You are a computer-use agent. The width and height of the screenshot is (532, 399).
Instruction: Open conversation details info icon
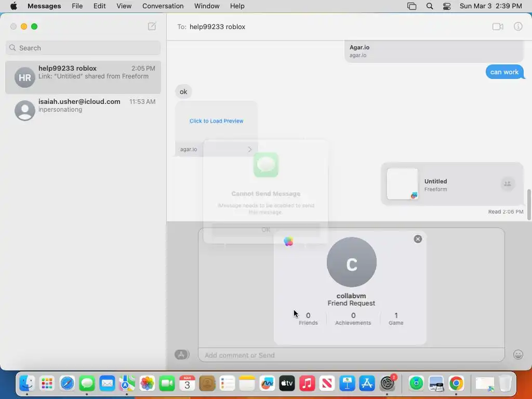click(518, 26)
